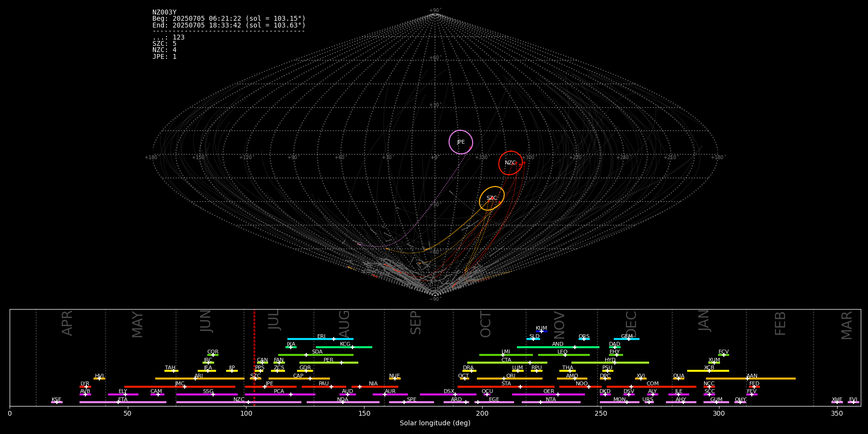
Task: Click the orange SZC radiant ellipse on sky map
Action: coord(492,198)
